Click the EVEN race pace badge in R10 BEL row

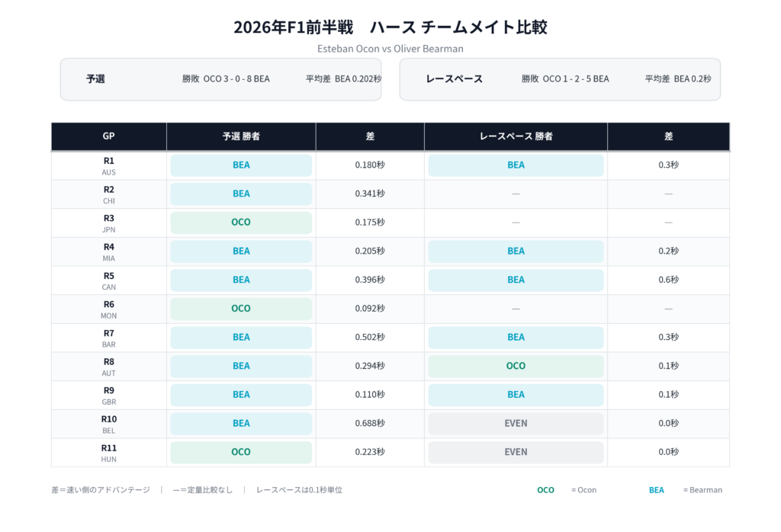(x=516, y=424)
